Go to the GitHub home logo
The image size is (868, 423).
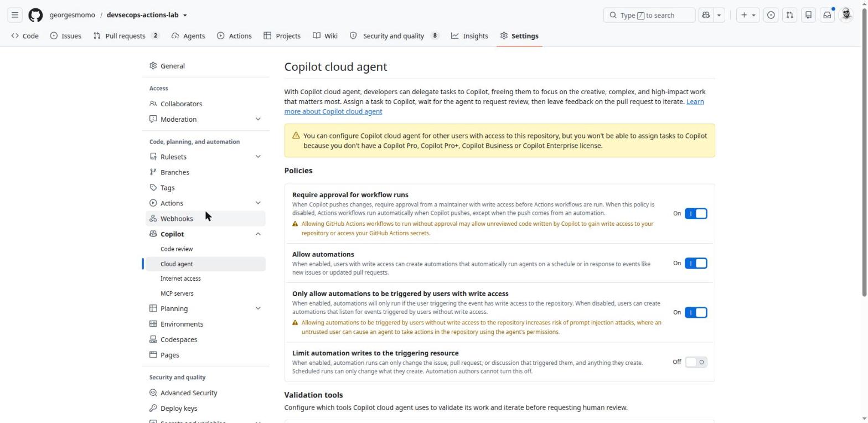pyautogui.click(x=35, y=15)
